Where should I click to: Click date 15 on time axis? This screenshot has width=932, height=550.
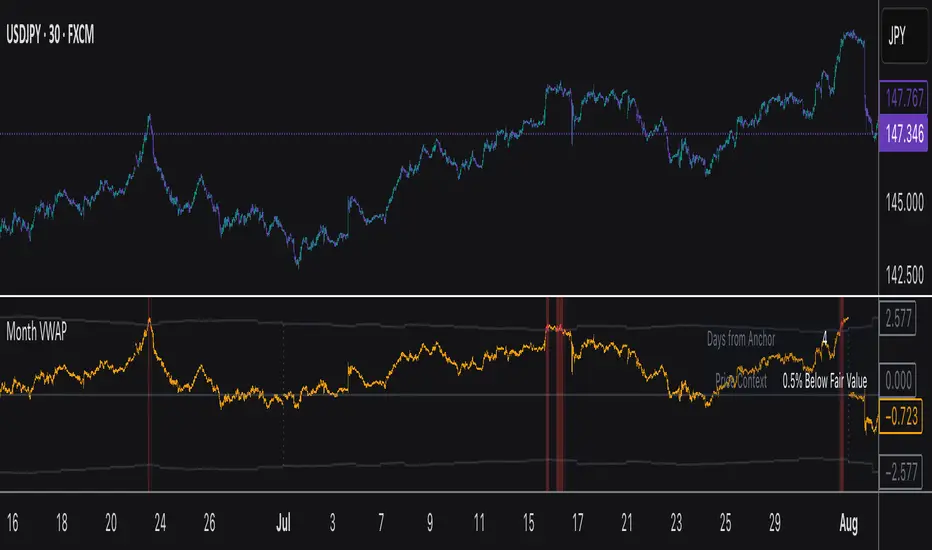point(528,523)
